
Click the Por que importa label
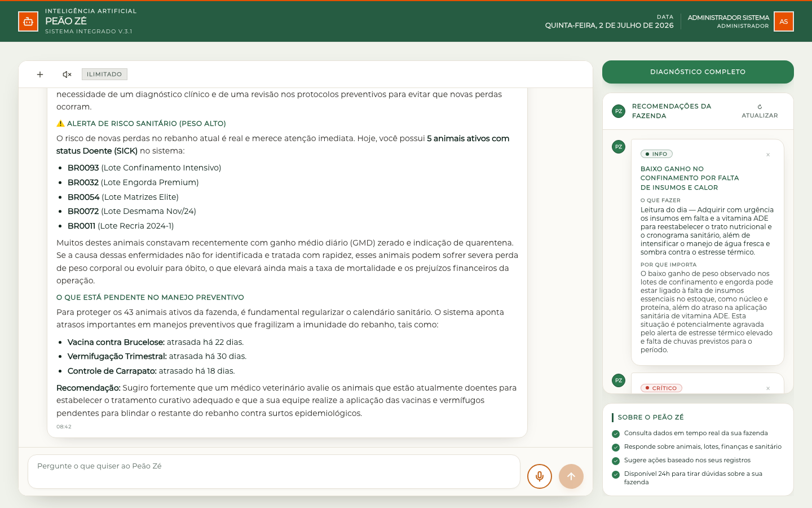(x=668, y=264)
